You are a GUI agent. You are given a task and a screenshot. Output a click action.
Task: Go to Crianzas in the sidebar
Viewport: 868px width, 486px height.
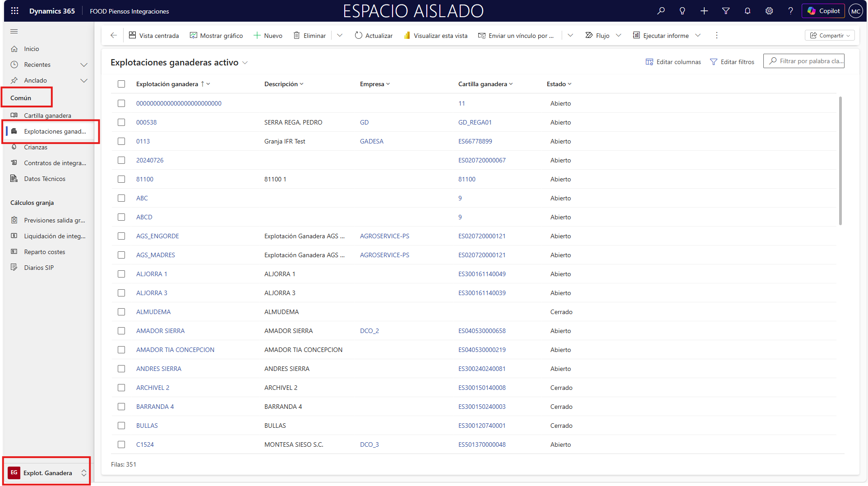36,147
